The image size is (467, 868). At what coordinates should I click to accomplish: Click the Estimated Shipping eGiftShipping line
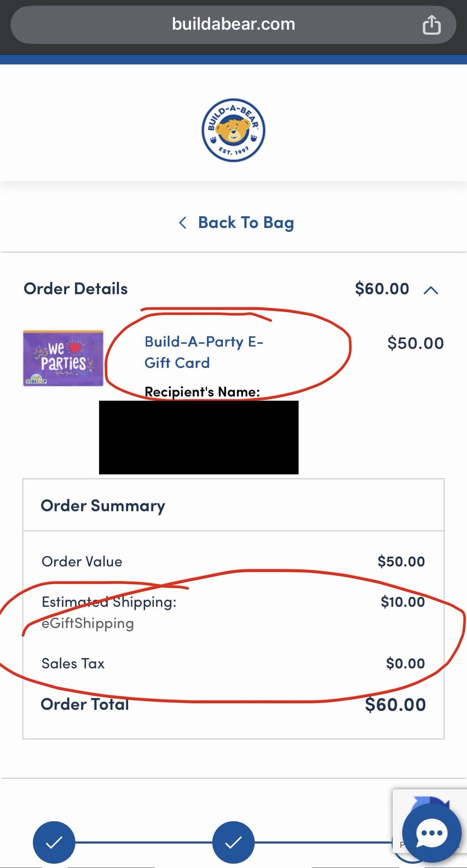[109, 612]
